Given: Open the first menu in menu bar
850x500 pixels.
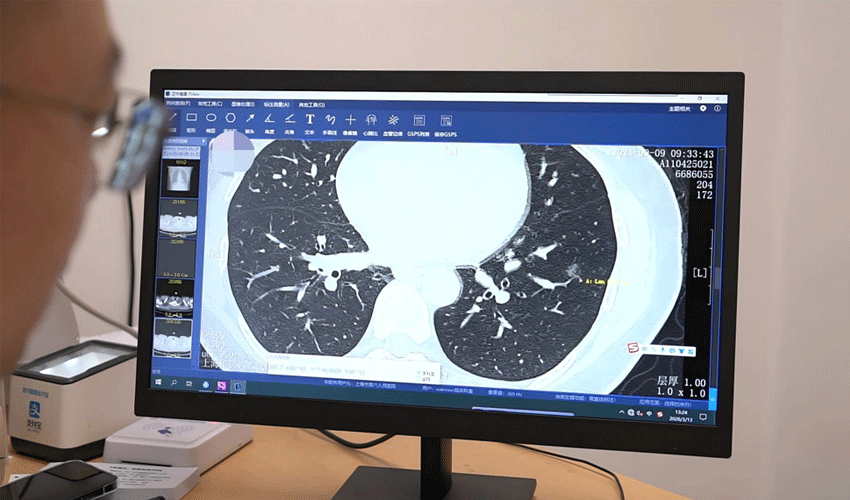Looking at the screenshot, I should 179,103.
